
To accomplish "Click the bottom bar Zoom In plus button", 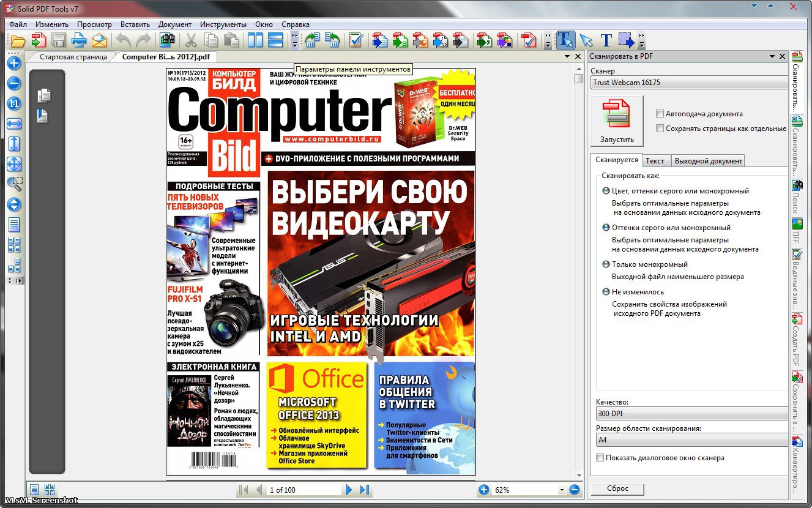I will click(x=483, y=490).
